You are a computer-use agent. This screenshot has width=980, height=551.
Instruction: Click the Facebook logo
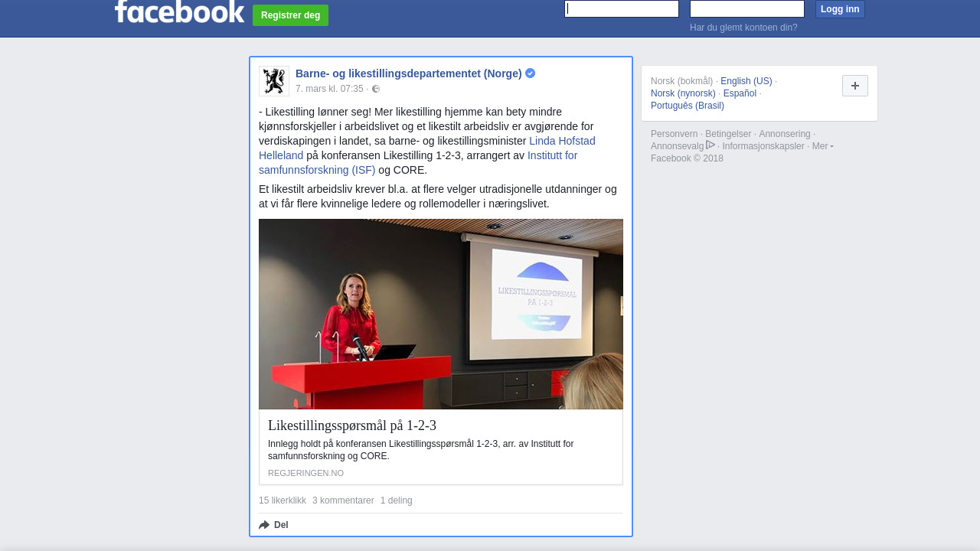(179, 11)
